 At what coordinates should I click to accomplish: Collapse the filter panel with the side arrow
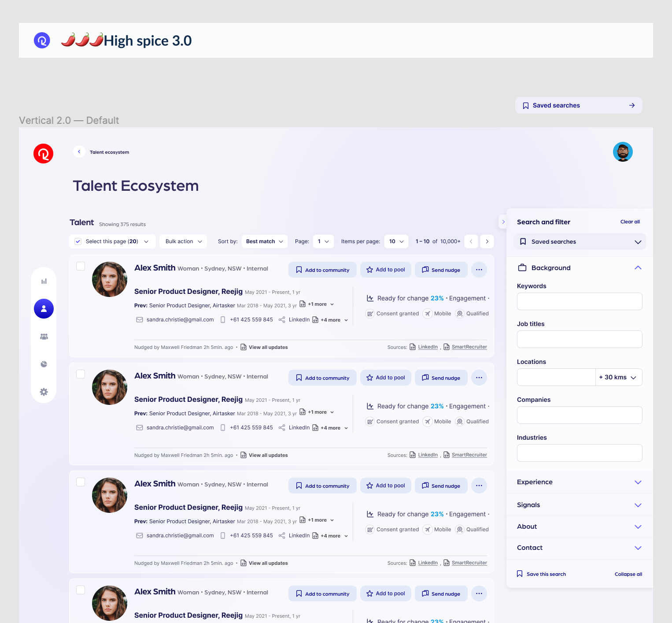[503, 222]
